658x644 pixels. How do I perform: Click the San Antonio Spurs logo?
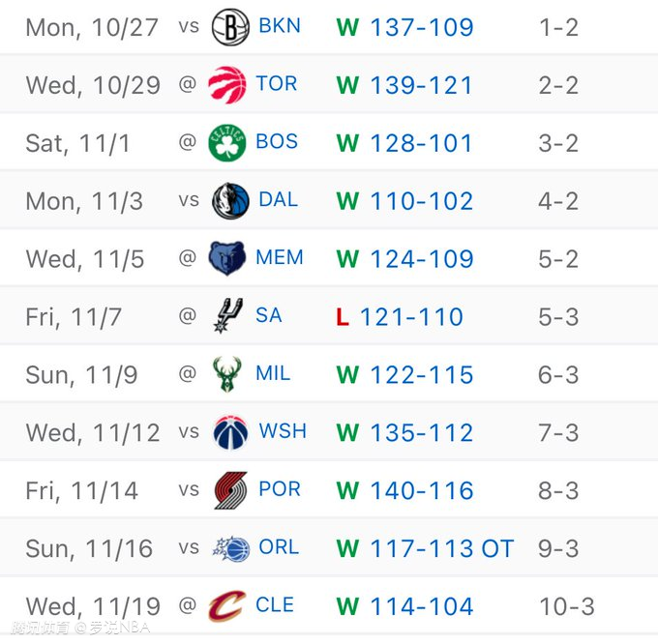(x=226, y=316)
